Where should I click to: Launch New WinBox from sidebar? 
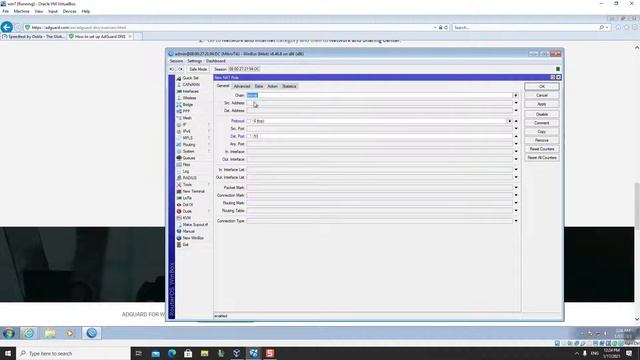click(x=193, y=238)
